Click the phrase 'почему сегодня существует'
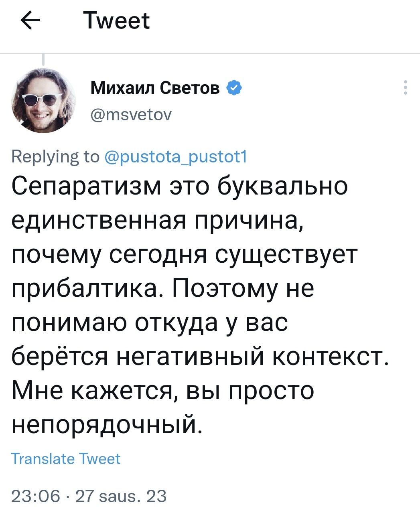The image size is (420, 517). 184,254
